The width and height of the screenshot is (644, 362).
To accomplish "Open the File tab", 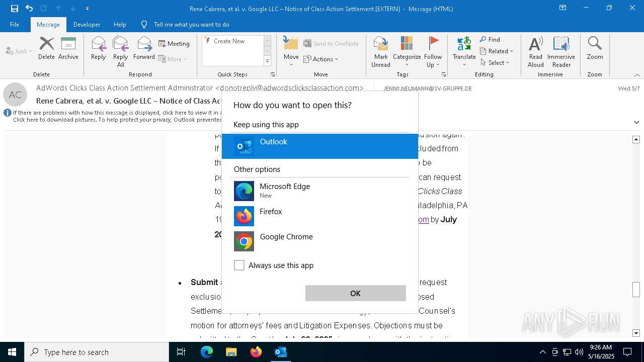I will point(15,25).
